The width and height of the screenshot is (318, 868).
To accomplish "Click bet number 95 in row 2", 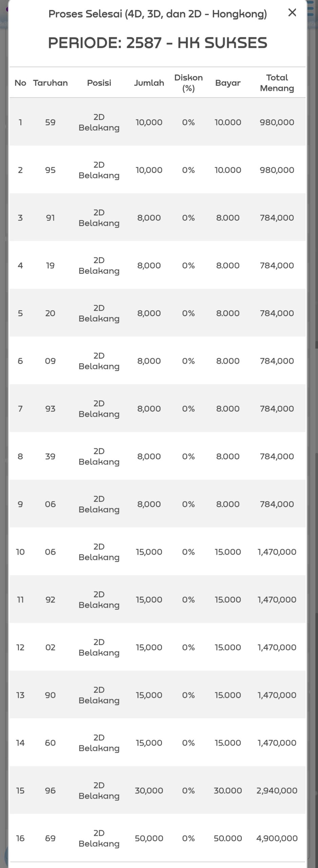I will [x=51, y=170].
